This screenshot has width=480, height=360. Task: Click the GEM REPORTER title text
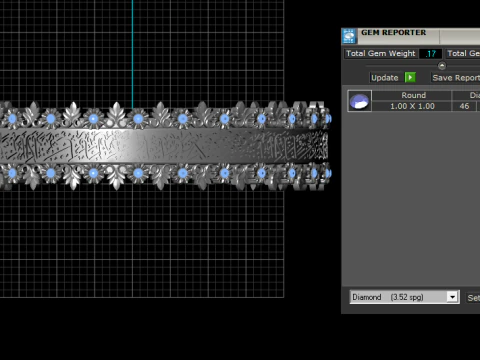pyautogui.click(x=393, y=33)
